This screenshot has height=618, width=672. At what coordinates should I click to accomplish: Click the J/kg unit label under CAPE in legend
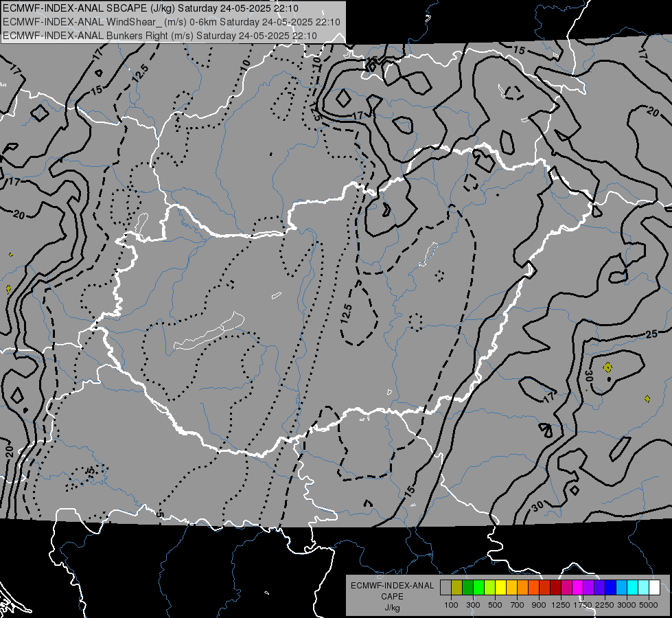392,608
